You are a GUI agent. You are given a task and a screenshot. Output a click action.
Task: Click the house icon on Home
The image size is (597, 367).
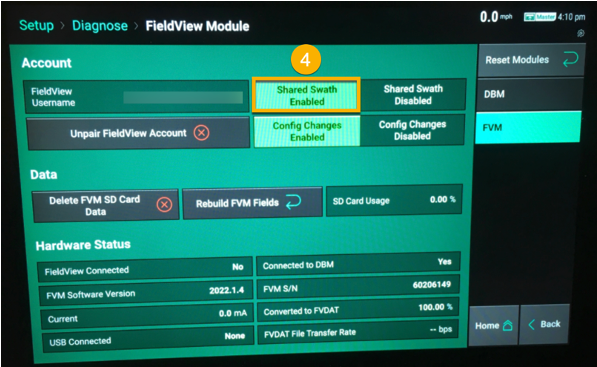508,326
